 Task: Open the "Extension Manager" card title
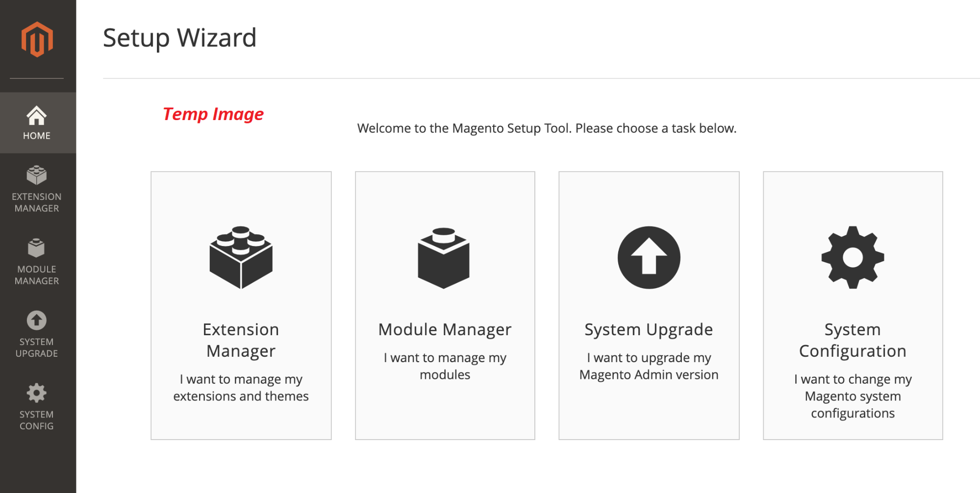click(241, 340)
